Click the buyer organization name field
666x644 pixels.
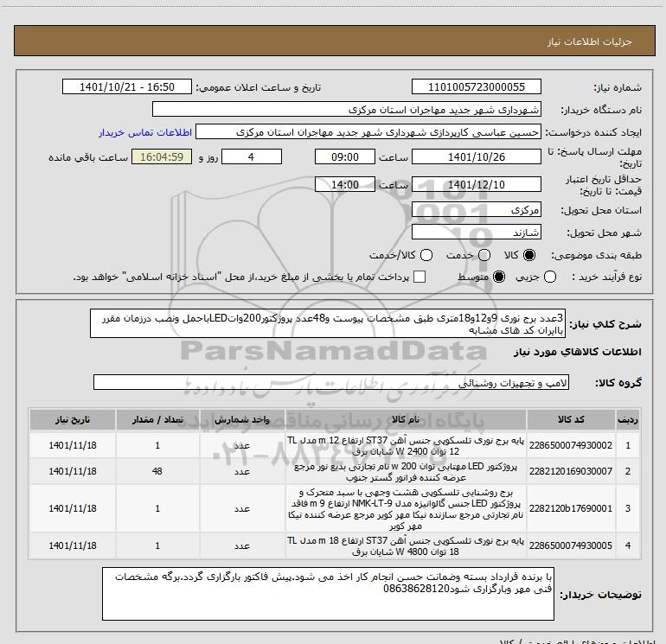[347, 109]
